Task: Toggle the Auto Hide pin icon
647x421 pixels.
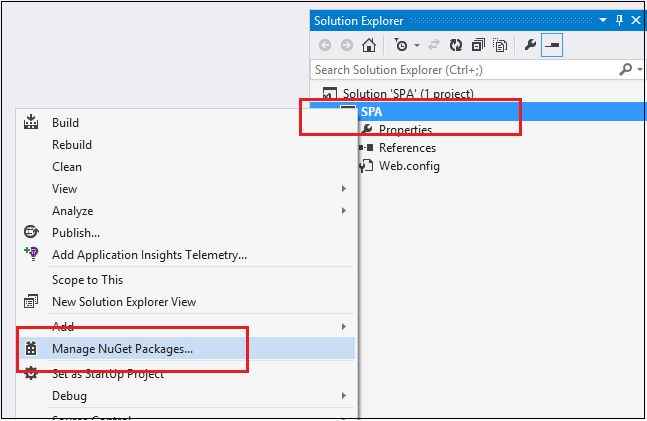Action: [619, 20]
